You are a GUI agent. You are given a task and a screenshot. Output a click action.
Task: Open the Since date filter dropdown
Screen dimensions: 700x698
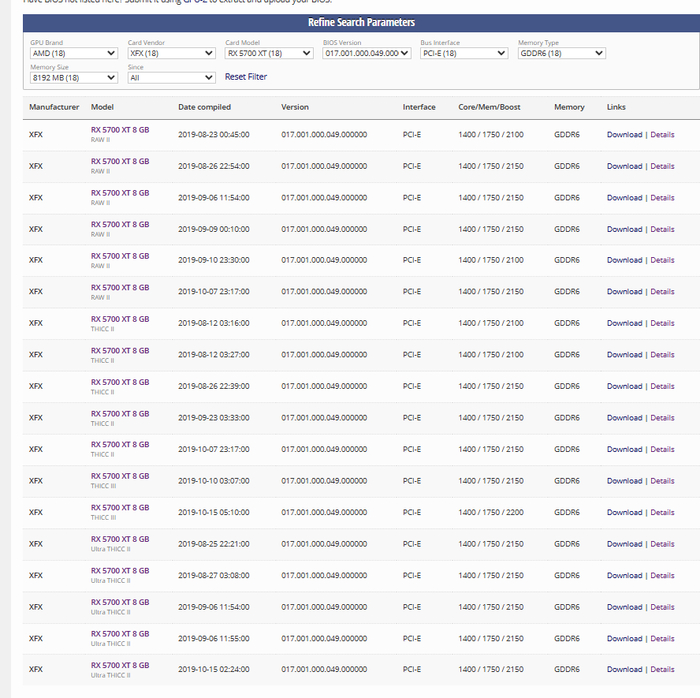(171, 77)
